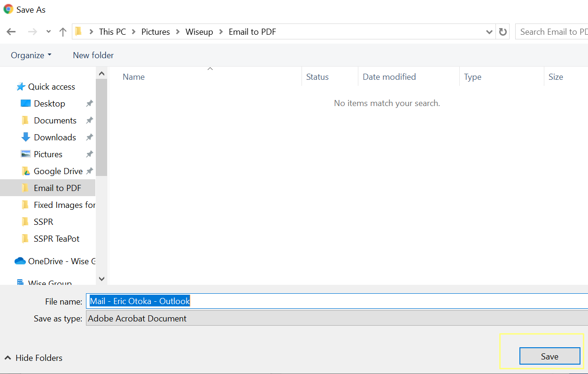Image resolution: width=588 pixels, height=374 pixels.
Task: Collapse folders with the Hide Folders chevron
Action: click(x=8, y=358)
